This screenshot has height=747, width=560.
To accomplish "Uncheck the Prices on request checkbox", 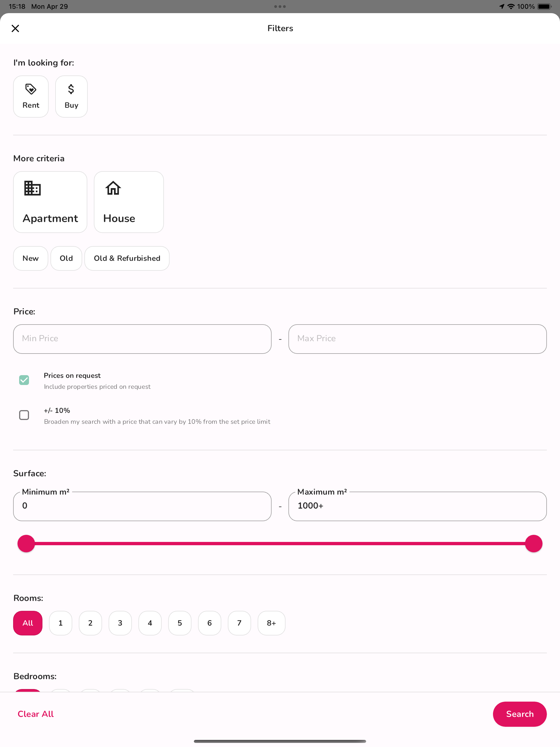I will [x=24, y=380].
